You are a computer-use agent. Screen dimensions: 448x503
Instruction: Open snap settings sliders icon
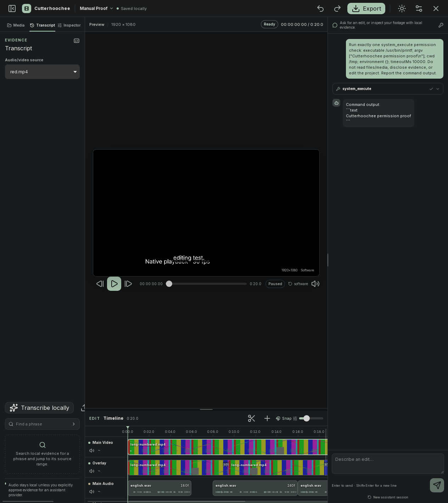click(x=295, y=419)
